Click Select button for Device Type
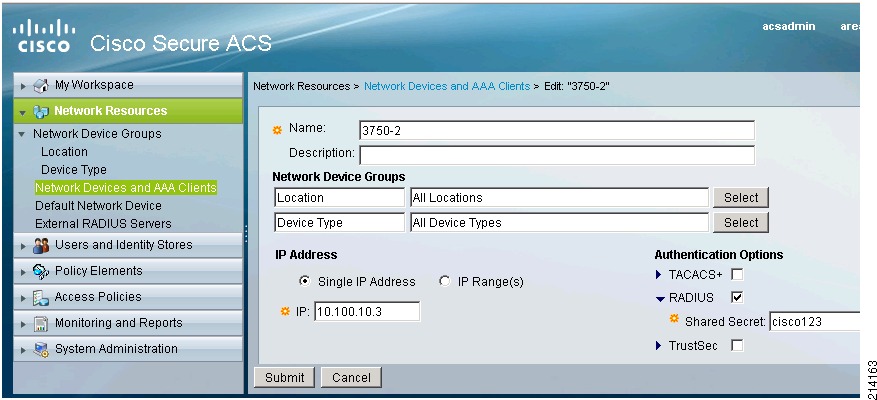The image size is (877, 400). coord(741,222)
